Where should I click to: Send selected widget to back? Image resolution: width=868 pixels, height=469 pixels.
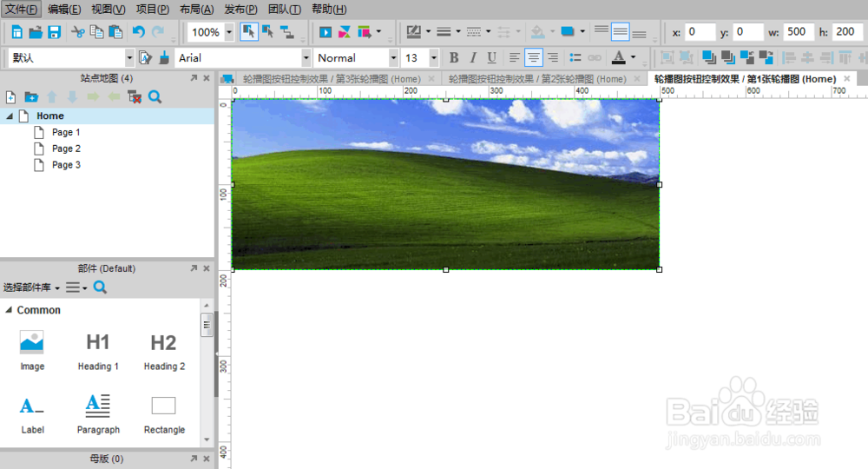[x=728, y=57]
